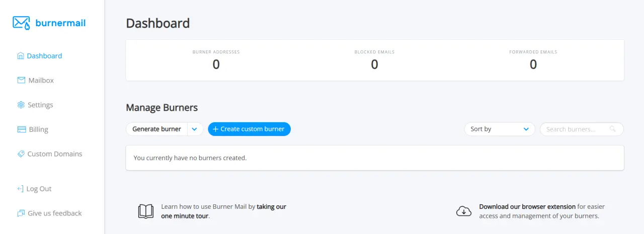Click the Generate burner button
This screenshot has width=644, height=234.
[156, 129]
